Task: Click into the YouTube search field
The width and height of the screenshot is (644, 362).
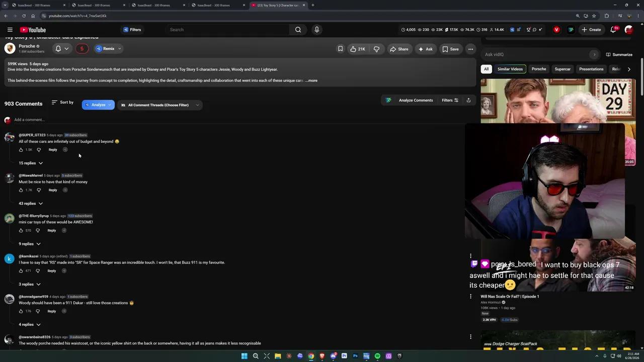Action: point(227,30)
